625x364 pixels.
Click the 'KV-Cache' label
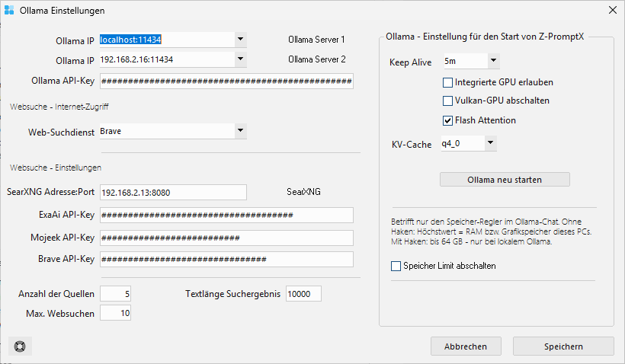pyautogui.click(x=412, y=145)
